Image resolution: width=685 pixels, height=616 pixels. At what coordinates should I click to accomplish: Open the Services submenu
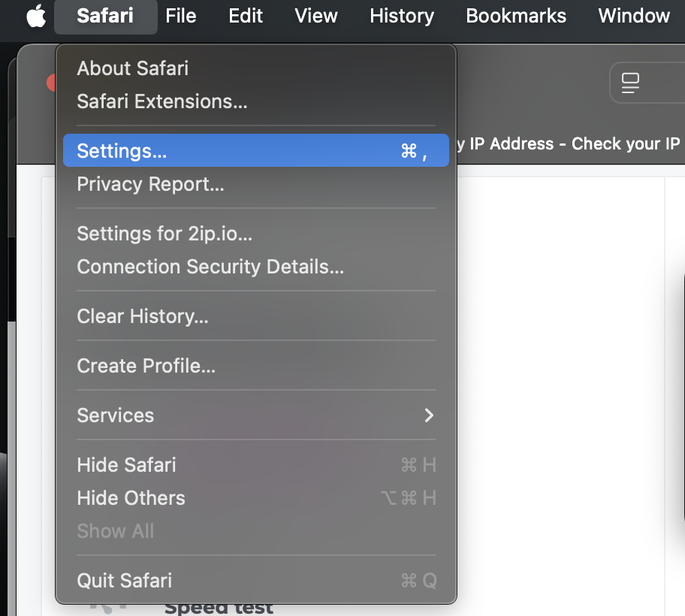click(x=256, y=415)
